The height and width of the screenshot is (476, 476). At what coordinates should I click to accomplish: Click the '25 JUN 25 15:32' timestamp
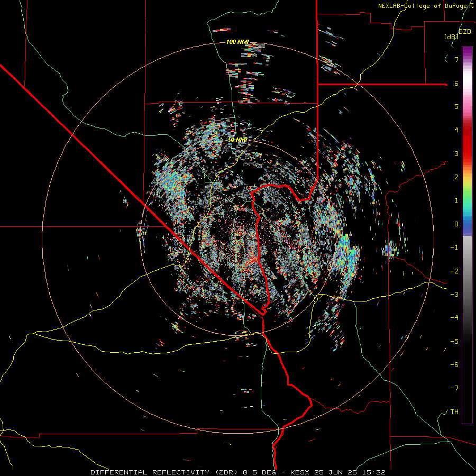(349, 472)
